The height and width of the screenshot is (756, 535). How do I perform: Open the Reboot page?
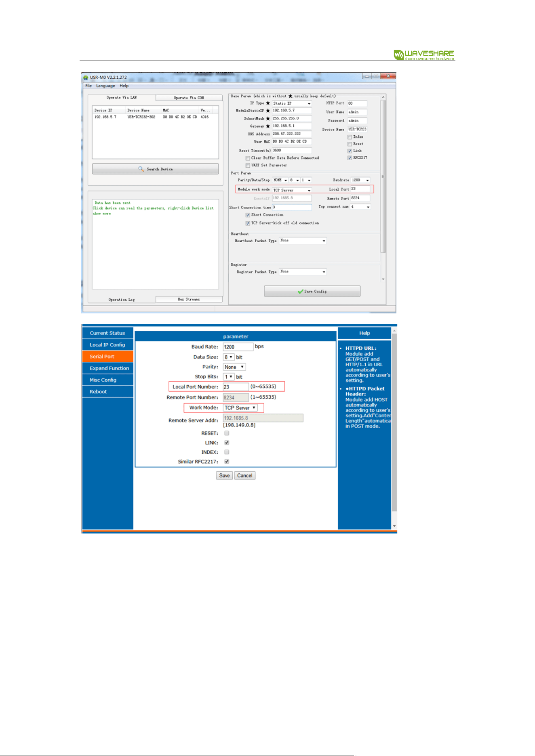(x=107, y=392)
